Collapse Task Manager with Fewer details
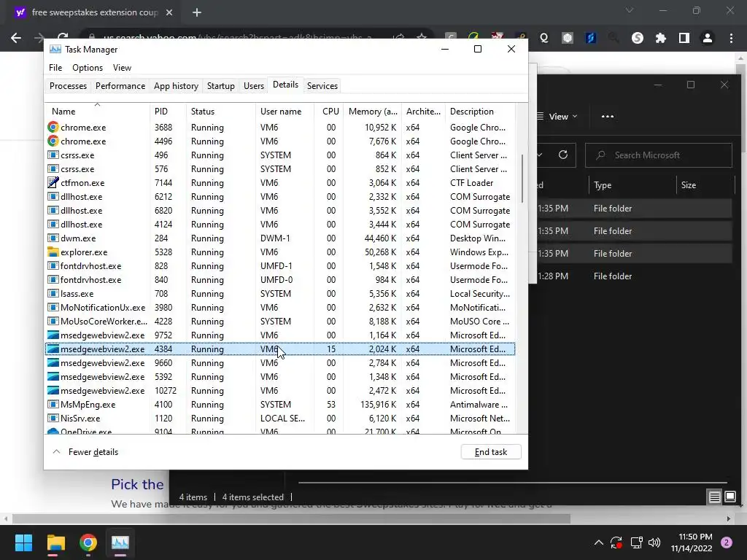Viewport: 747px width, 560px height. tap(85, 452)
